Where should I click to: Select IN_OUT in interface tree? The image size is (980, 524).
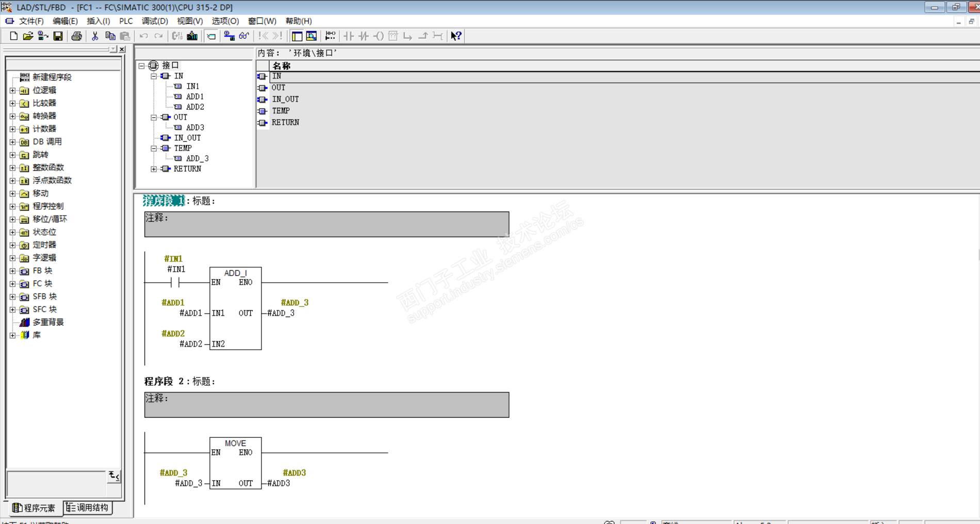click(x=187, y=138)
